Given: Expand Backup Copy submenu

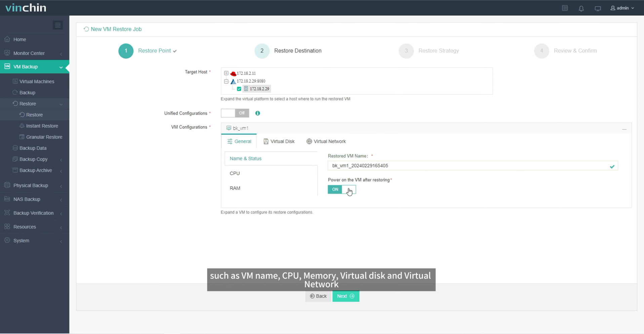Looking at the screenshot, I should 35,159.
